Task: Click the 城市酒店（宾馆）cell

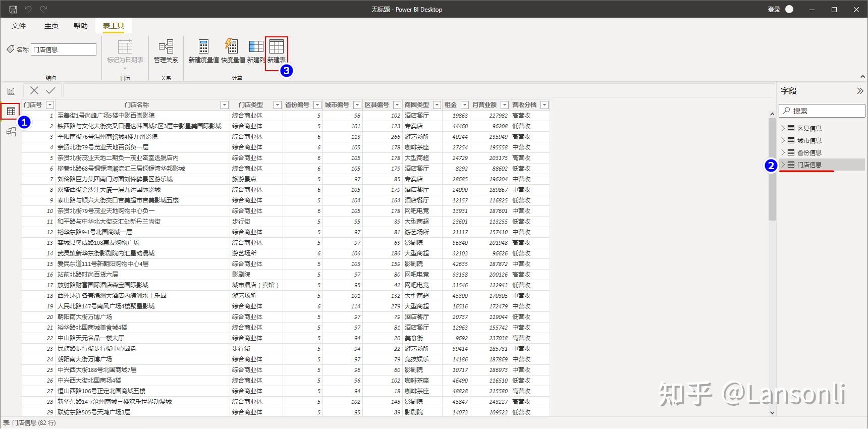Action: coord(256,285)
